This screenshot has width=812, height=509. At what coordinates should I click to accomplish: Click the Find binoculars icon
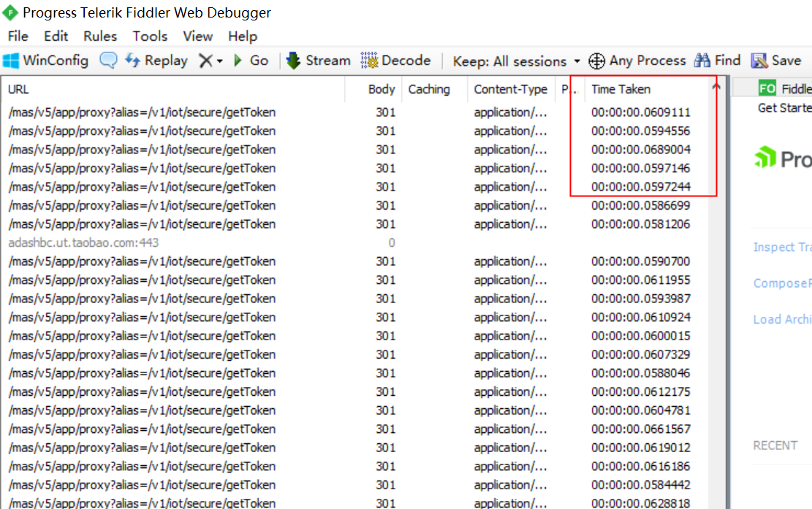point(702,61)
